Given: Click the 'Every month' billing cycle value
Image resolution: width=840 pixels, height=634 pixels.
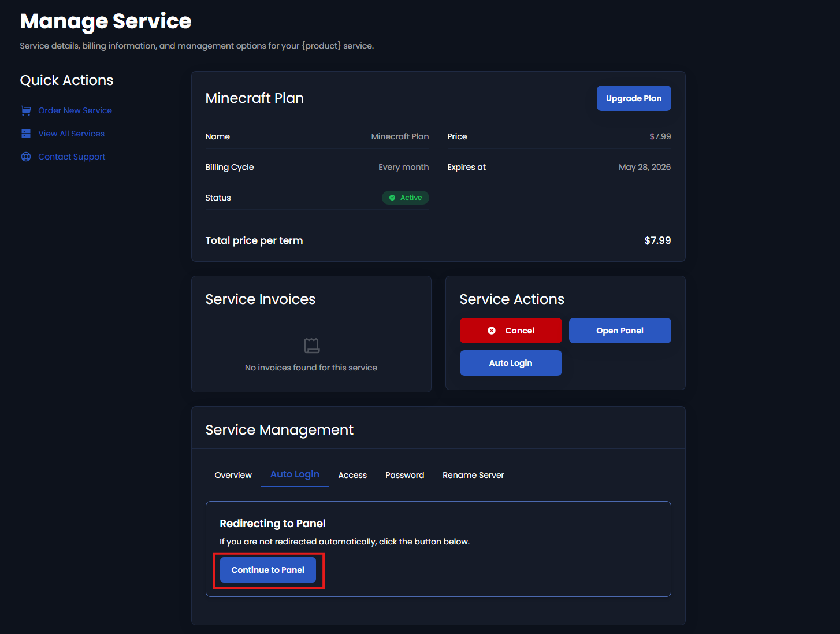Looking at the screenshot, I should 404,167.
